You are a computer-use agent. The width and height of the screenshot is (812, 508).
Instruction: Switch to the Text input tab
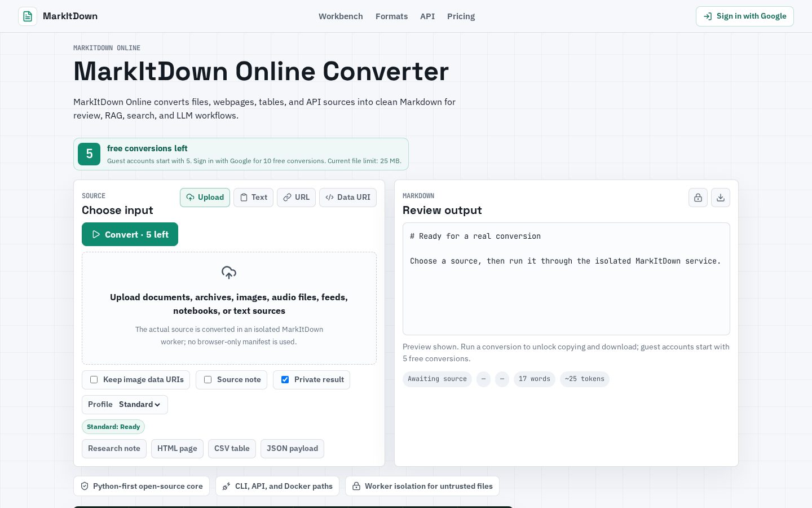pos(253,198)
